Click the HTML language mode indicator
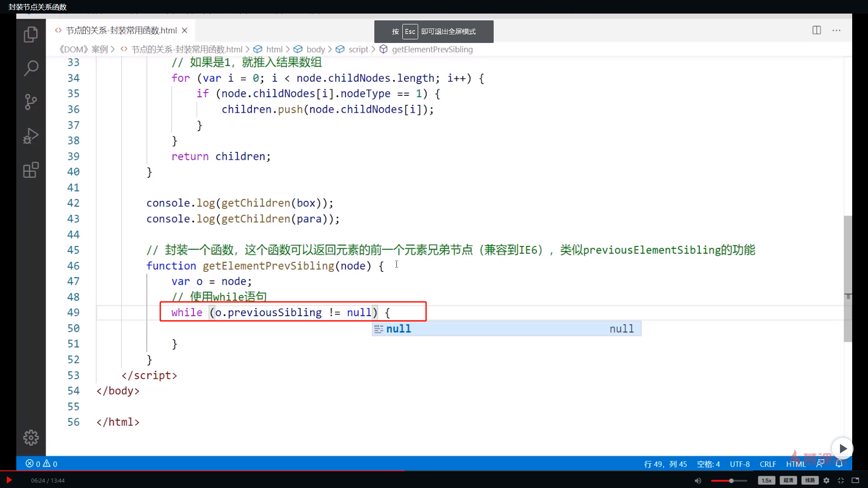This screenshot has width=868, height=488. [x=795, y=464]
